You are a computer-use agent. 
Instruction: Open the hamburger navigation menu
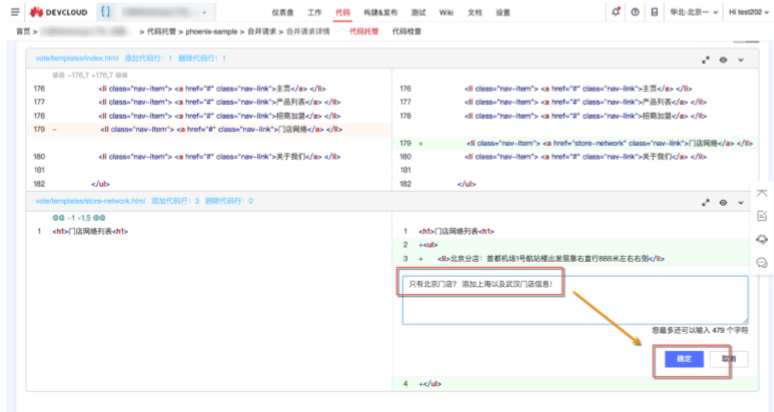tap(15, 12)
